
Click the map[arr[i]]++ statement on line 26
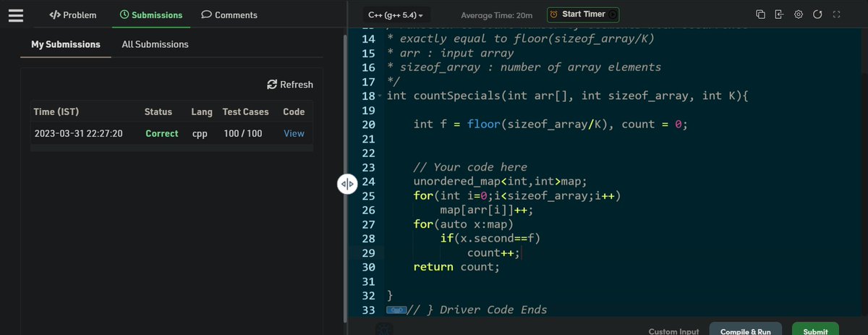pos(487,210)
